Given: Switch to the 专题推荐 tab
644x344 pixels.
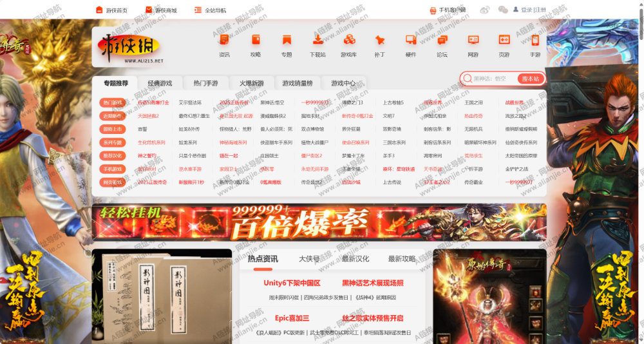Looking at the screenshot, I should [116, 83].
